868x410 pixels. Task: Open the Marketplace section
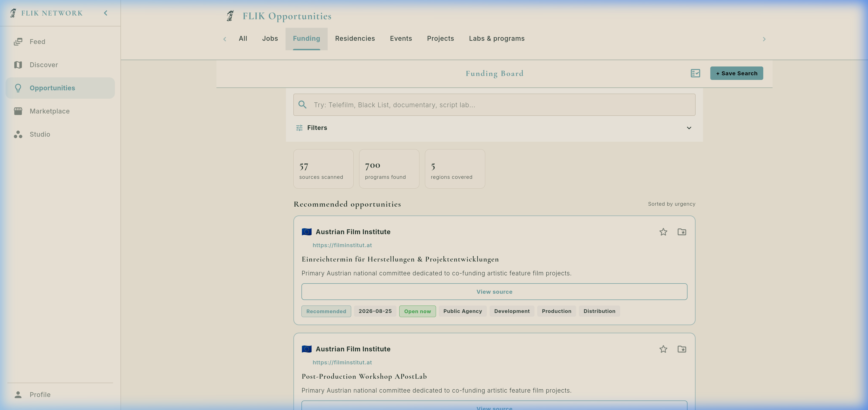(x=60, y=111)
